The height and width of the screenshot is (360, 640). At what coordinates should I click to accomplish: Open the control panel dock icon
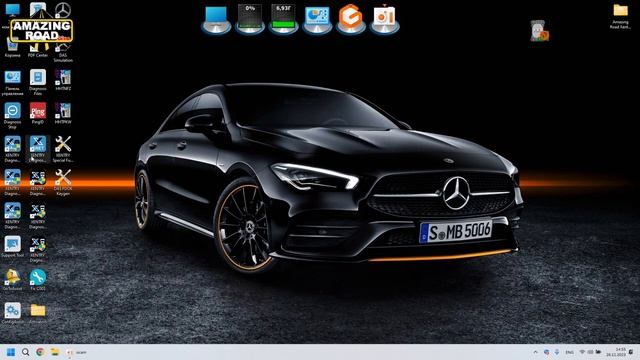(x=317, y=20)
